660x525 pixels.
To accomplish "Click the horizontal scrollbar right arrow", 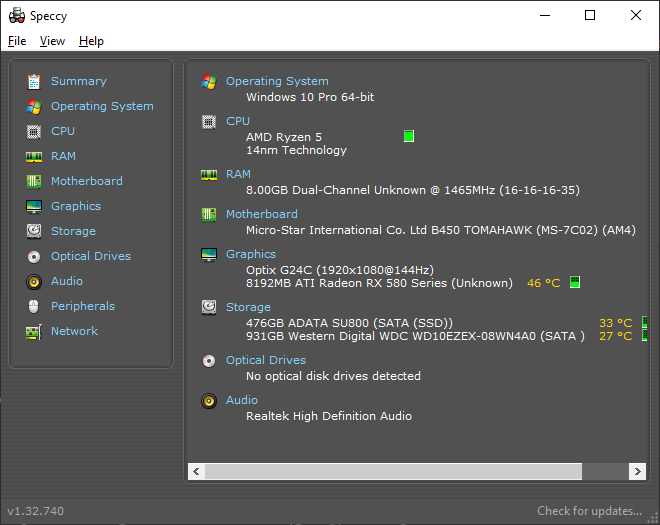I will (x=637, y=472).
